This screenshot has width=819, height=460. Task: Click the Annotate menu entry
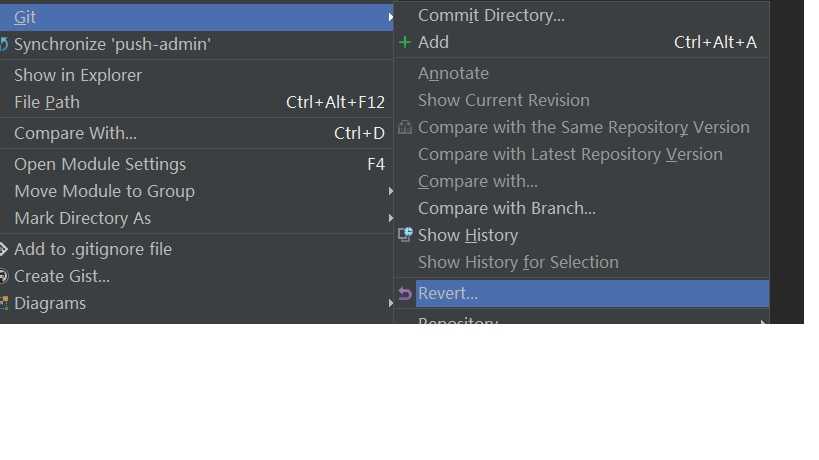pos(453,73)
